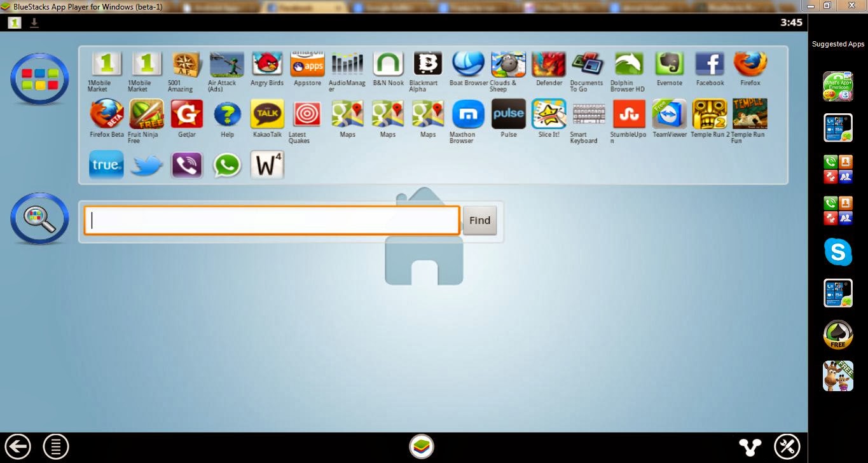Open the Help app
Viewport: 868px width, 463px height.
click(x=227, y=114)
